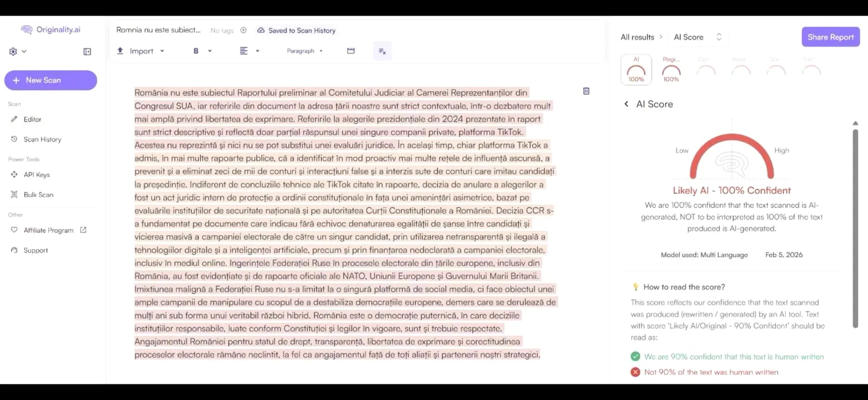Go back using AI Score arrow
This screenshot has width=868, height=400.
tap(626, 104)
